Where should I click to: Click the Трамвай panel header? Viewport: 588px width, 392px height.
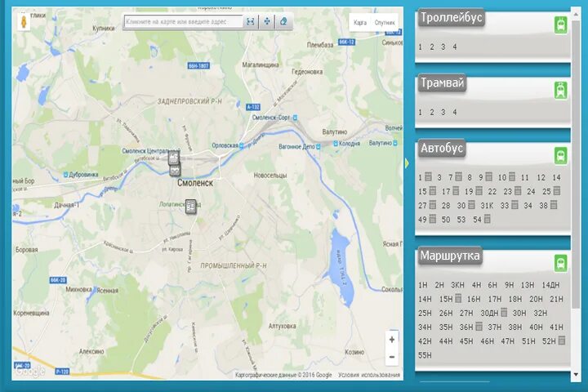point(443,83)
